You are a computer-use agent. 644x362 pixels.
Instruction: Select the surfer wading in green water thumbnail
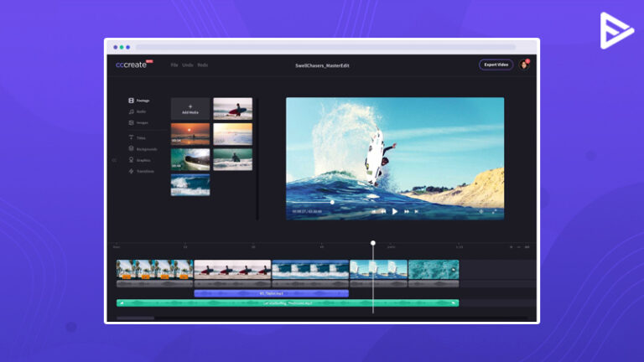point(233,160)
